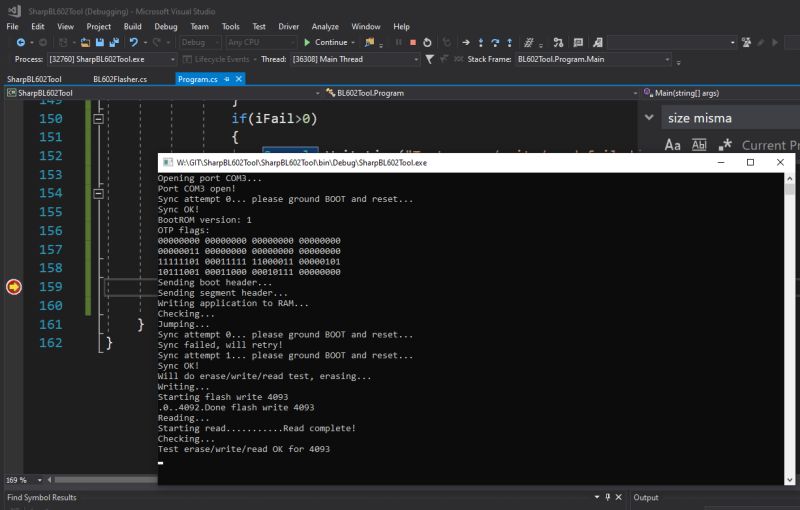Click the toolbar icon right of Continue dropdown

pos(369,42)
